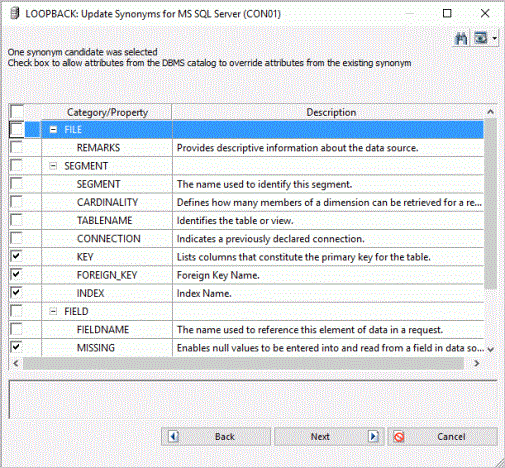505x468 pixels.
Task: Click the database icon in title bar
Action: (x=15, y=13)
